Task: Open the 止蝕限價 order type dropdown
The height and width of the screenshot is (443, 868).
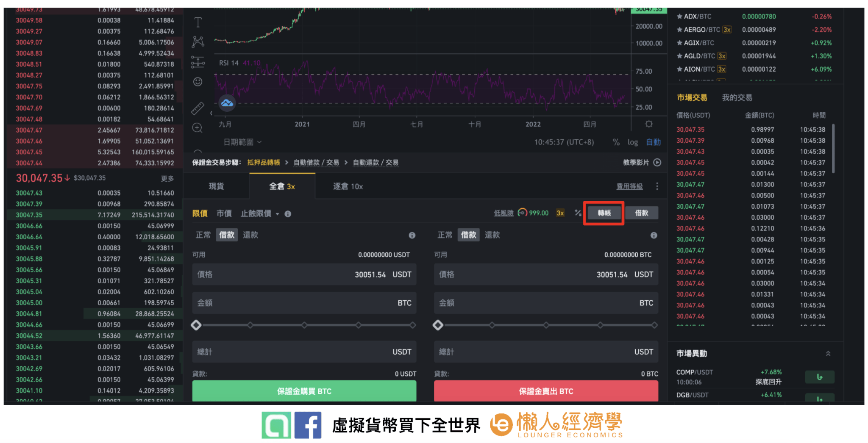Action: pos(259,214)
